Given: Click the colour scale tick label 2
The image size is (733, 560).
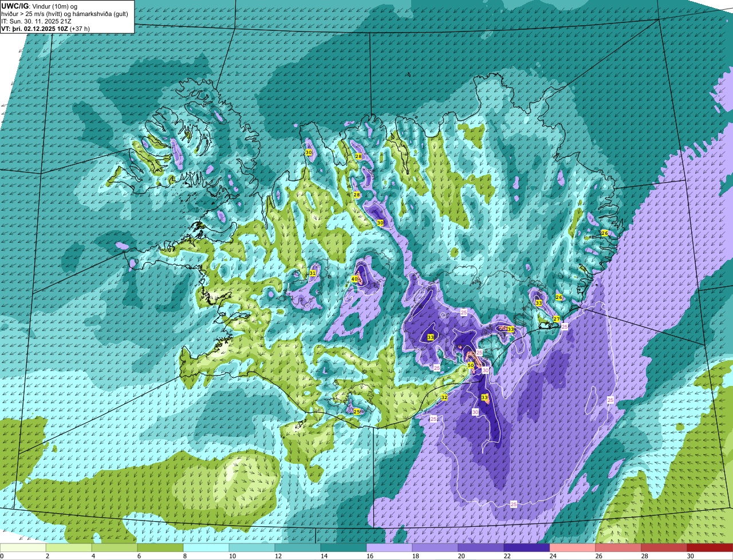Looking at the screenshot, I should 47,556.
